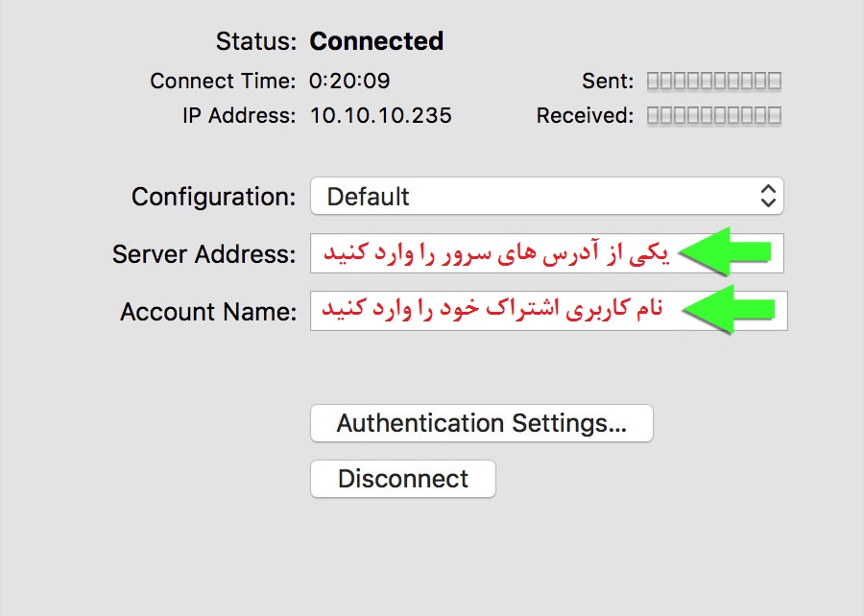Click the "Received:" label
This screenshot has height=616, width=864.
coord(585,116)
